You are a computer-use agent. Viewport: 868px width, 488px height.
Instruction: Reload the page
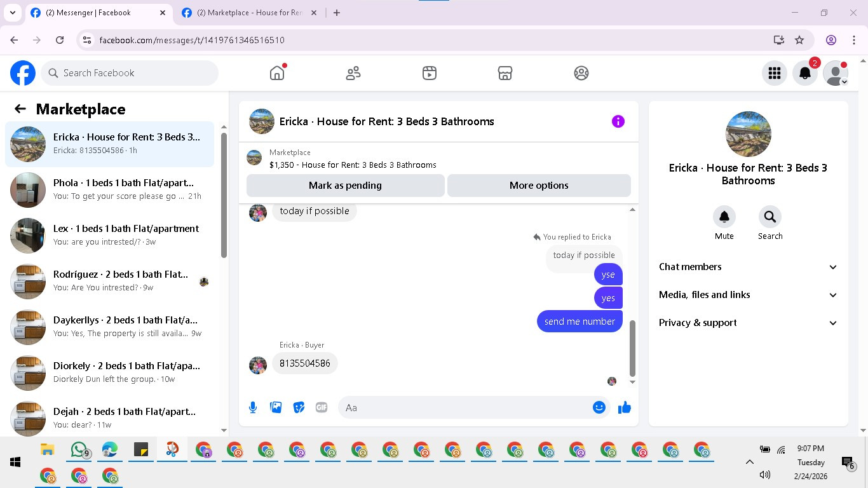(x=60, y=40)
